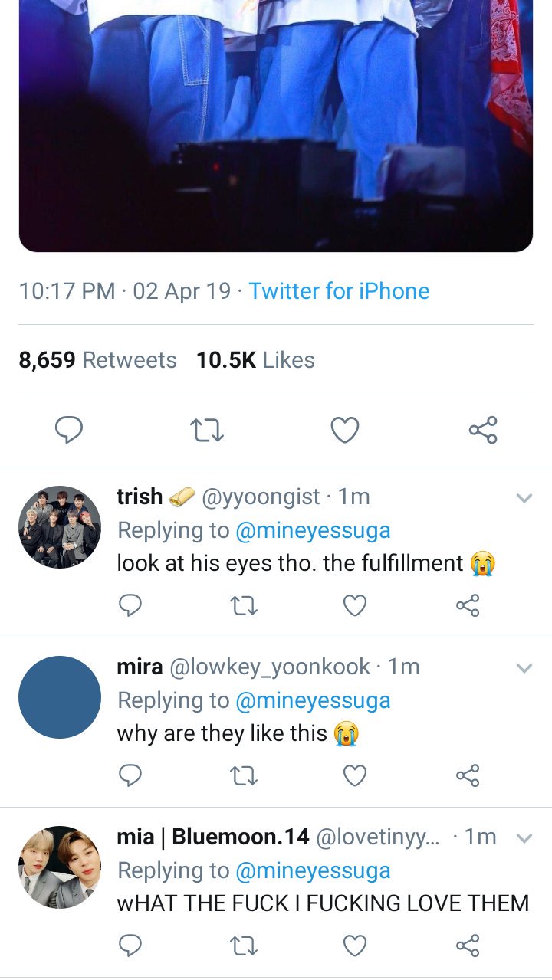Share mia | Bluemoon.14's reply
Screen dimensions: 552x980
click(468, 946)
